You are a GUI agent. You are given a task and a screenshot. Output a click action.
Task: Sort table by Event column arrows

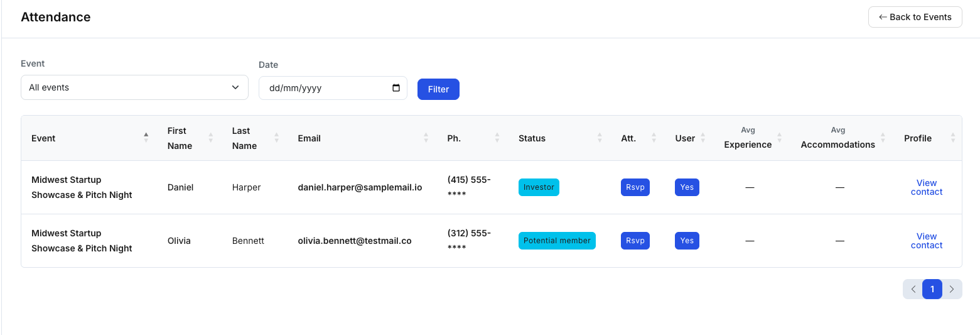[146, 138]
